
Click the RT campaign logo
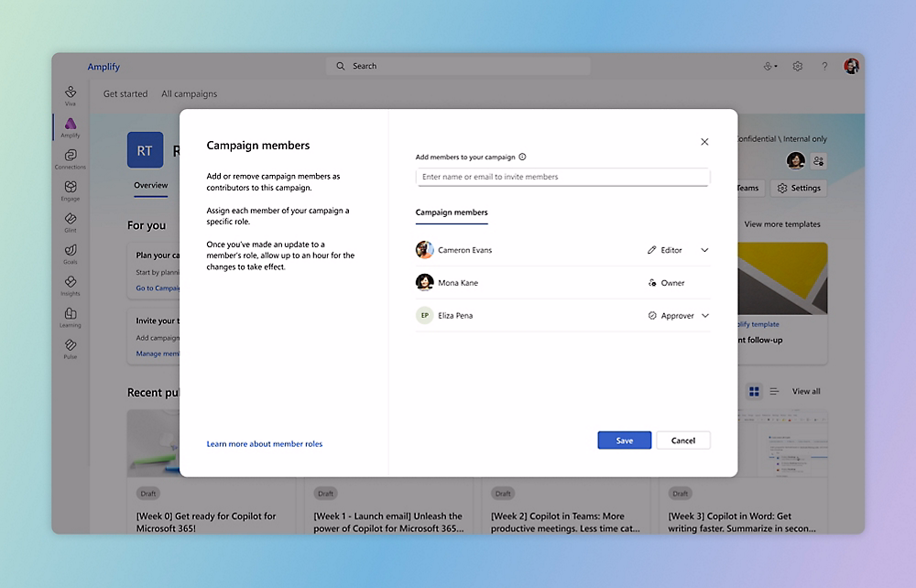(145, 150)
